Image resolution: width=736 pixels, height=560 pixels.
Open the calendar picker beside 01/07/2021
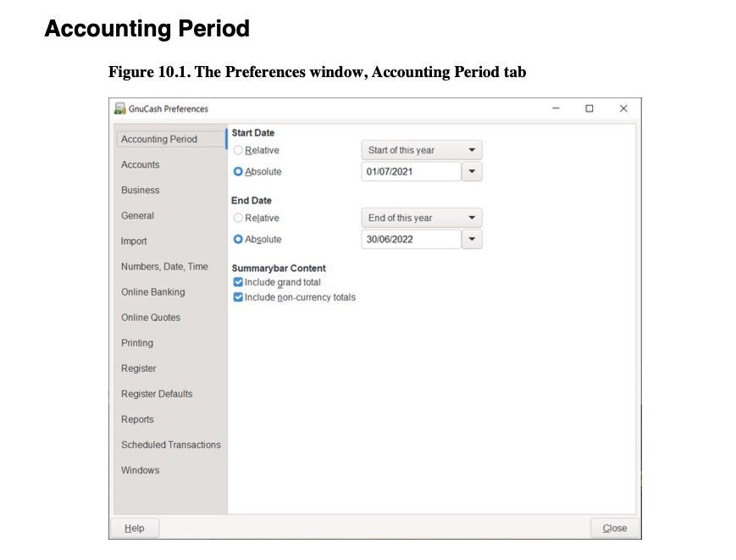[472, 171]
